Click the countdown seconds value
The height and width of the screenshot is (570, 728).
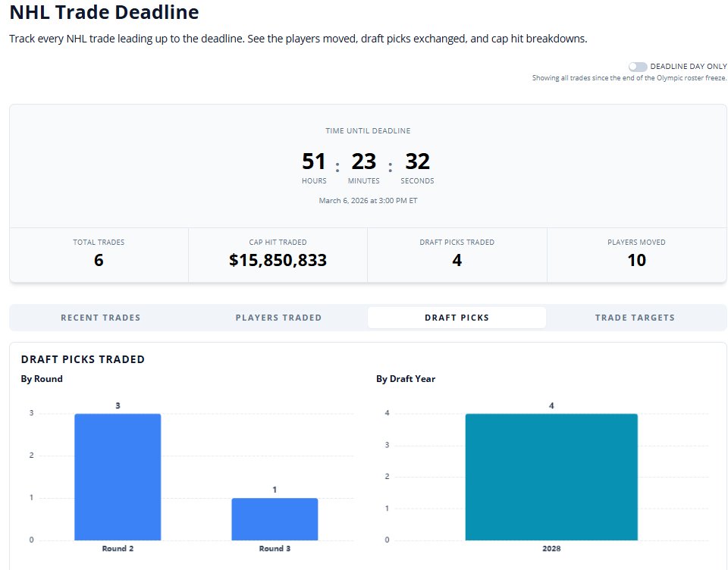tap(417, 161)
